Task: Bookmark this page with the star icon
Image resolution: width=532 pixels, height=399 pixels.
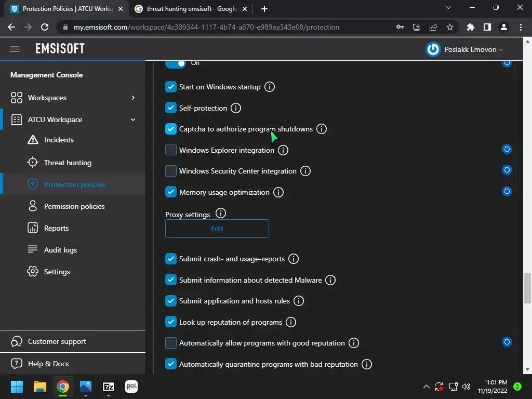Action: [x=449, y=27]
